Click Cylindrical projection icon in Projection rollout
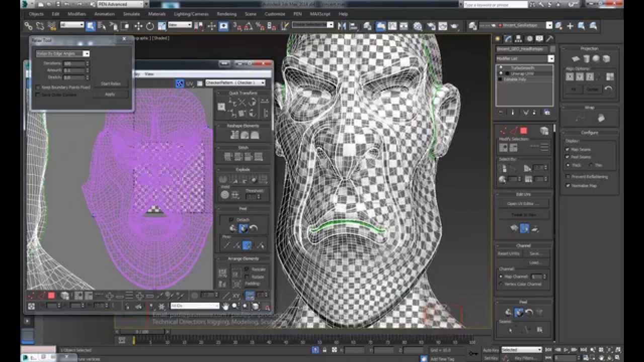The height and width of the screenshot is (362, 644). click(586, 59)
